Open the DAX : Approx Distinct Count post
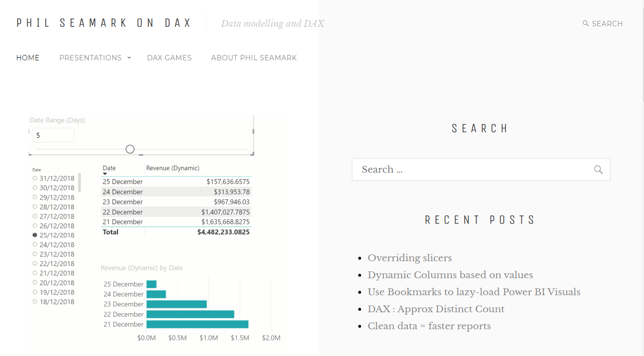Viewport: 644px width, 356px height. (x=436, y=309)
